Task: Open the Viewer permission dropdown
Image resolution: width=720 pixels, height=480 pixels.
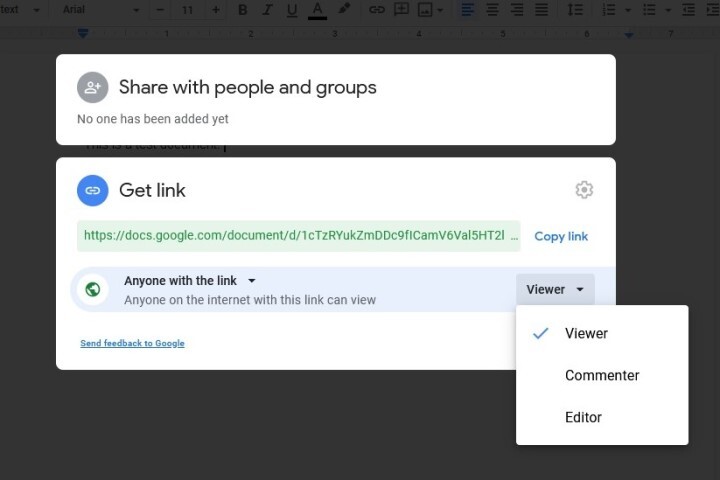Action: (555, 289)
